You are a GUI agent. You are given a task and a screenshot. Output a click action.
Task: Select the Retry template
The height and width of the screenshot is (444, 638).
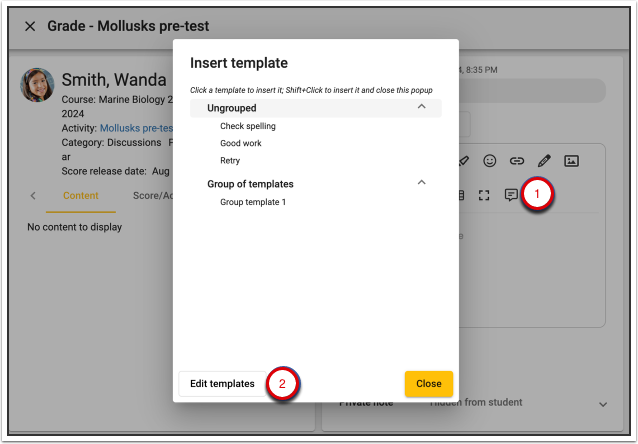click(230, 160)
